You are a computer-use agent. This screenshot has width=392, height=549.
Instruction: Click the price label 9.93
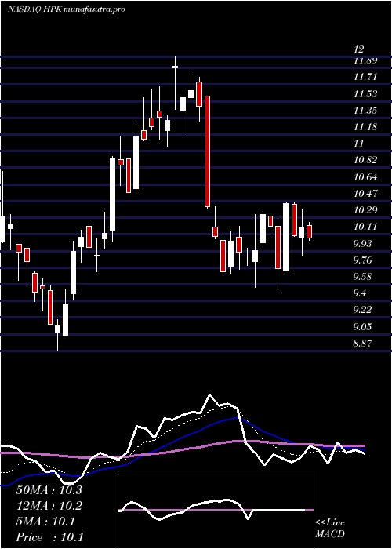click(362, 243)
